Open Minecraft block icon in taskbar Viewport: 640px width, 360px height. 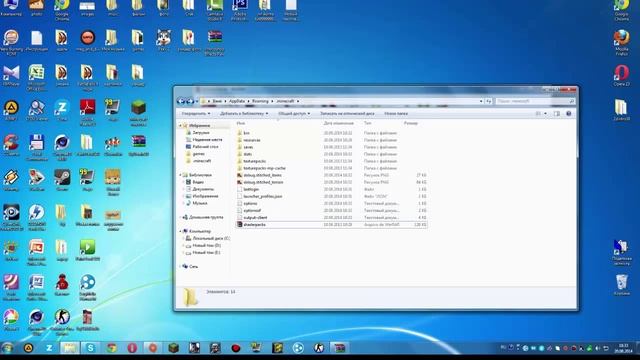tap(173, 348)
